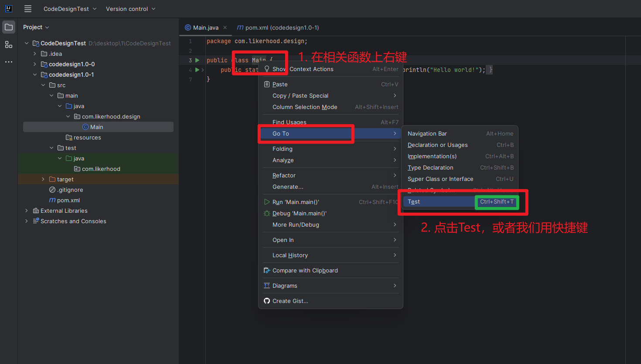
Task: Open the Project tool window folder icon
Action: coord(9,27)
